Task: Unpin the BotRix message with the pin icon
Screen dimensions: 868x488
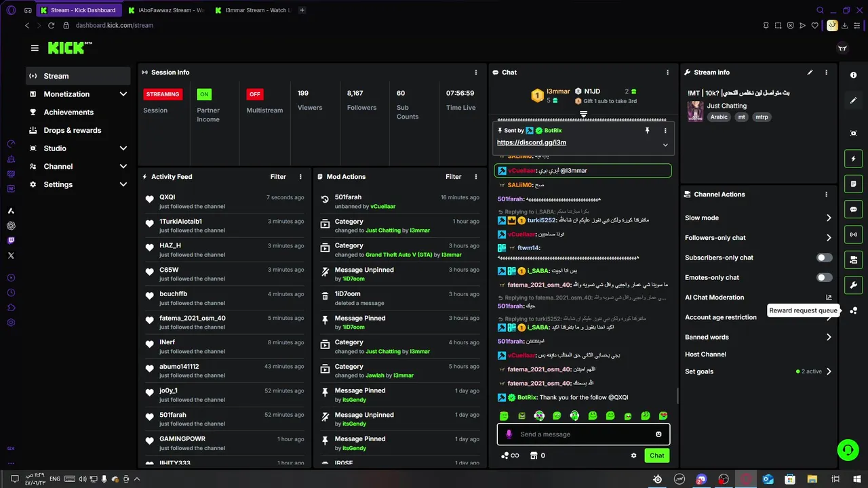Action: click(647, 130)
